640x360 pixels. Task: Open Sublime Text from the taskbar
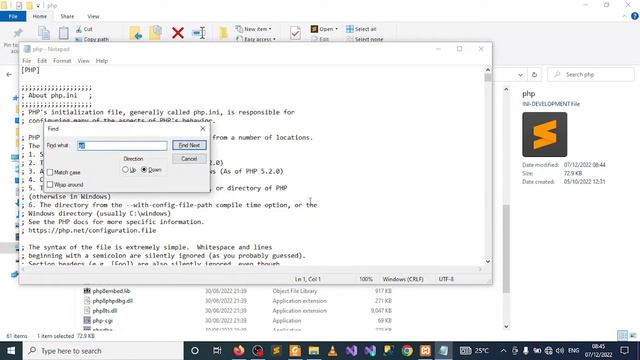(x=276, y=351)
